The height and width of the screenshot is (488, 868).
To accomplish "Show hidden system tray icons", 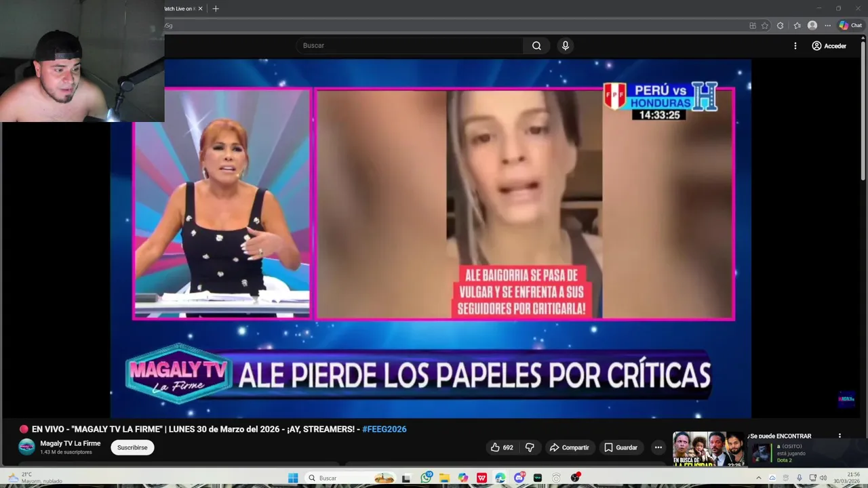I will point(758,478).
